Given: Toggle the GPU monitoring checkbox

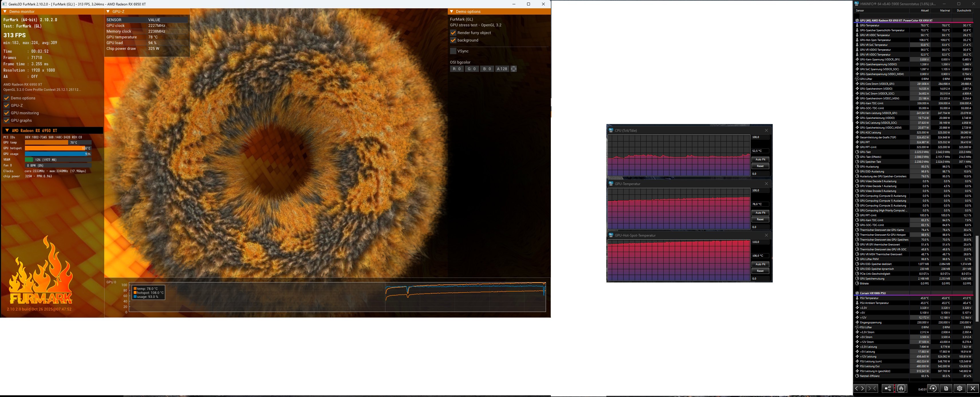Looking at the screenshot, I should pos(7,113).
